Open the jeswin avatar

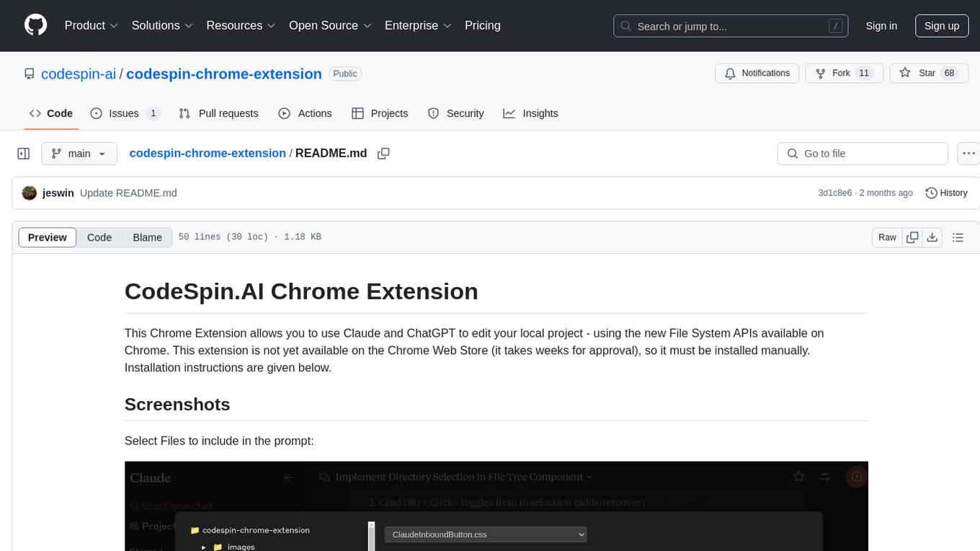point(30,193)
